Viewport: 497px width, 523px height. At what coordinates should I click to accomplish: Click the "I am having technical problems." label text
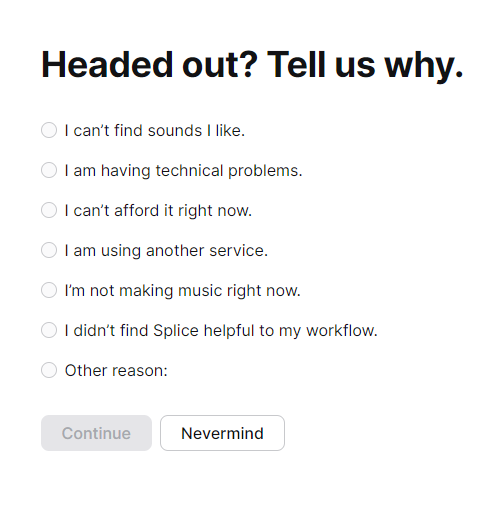click(183, 171)
